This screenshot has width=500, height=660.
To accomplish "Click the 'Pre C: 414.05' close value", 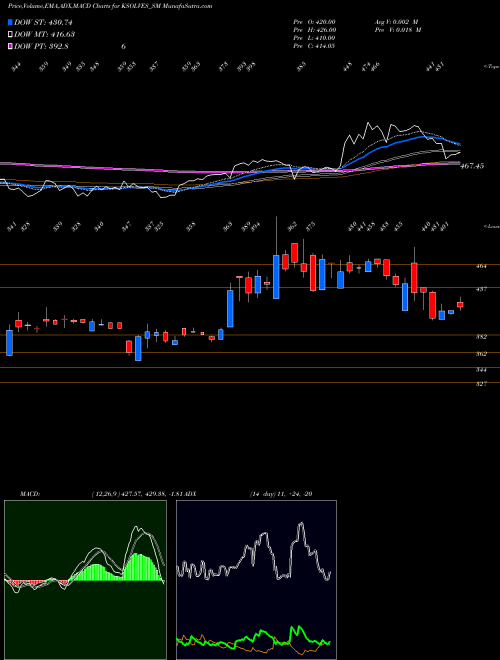I will 314,46.
